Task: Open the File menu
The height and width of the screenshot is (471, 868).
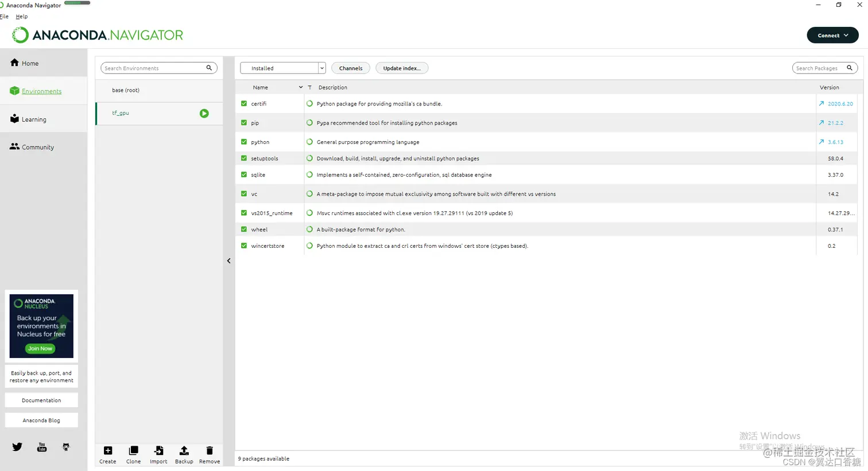Action: pyautogui.click(x=4, y=17)
